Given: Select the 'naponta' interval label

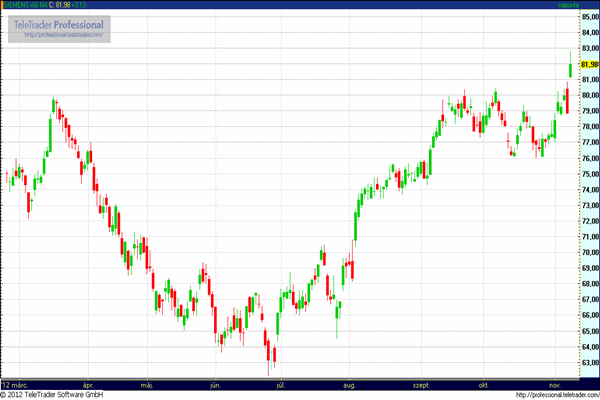Looking at the screenshot, I should click(x=568, y=5).
